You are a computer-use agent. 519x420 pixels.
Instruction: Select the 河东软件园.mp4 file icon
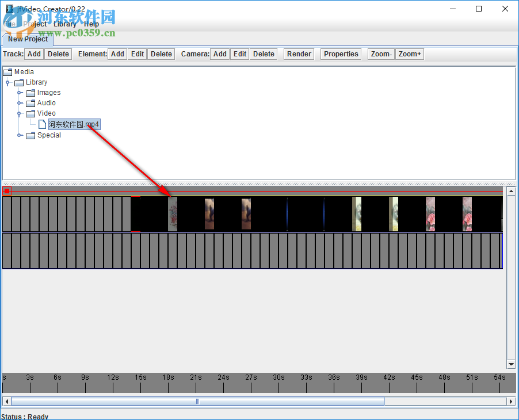[41, 124]
